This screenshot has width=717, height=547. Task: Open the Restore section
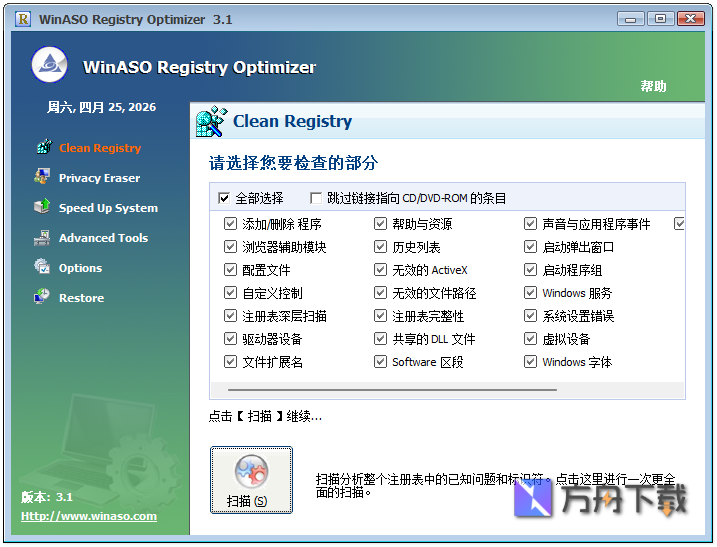tap(81, 298)
